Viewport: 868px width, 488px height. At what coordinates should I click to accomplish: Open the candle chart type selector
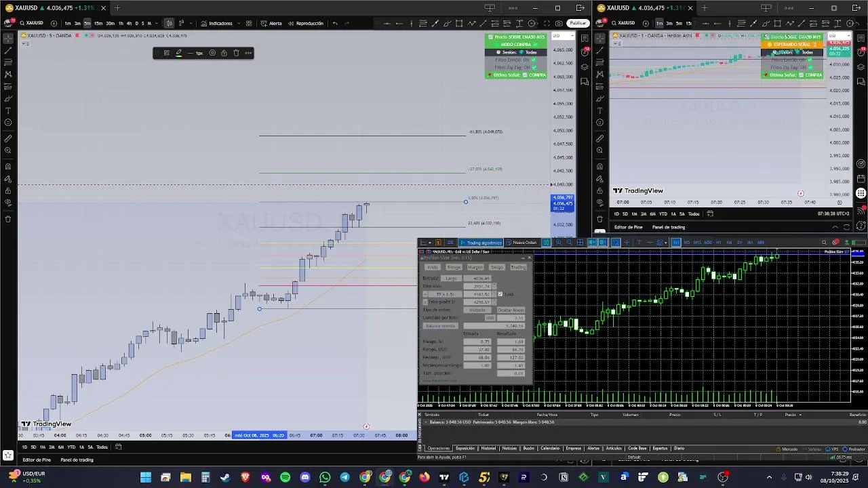point(170,23)
